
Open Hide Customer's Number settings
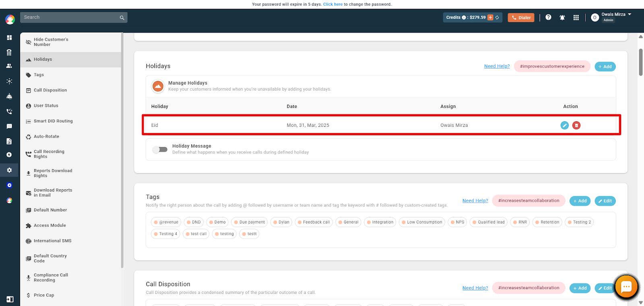pos(71,42)
